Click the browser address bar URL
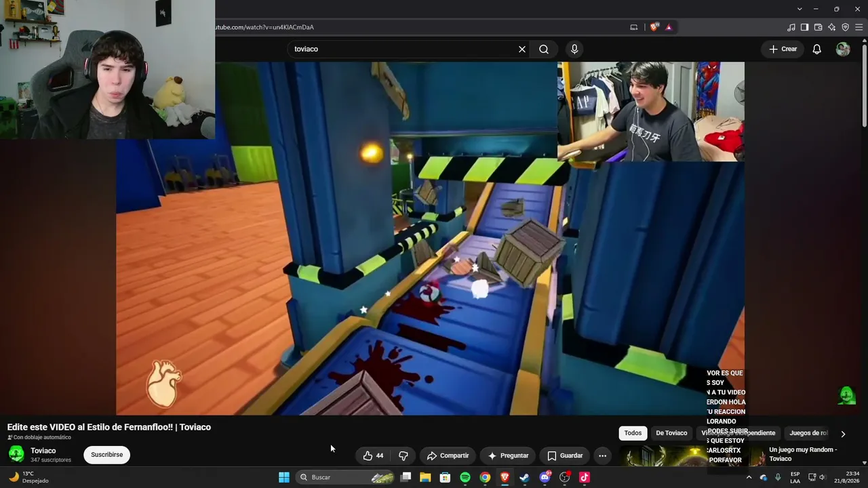 tap(264, 27)
